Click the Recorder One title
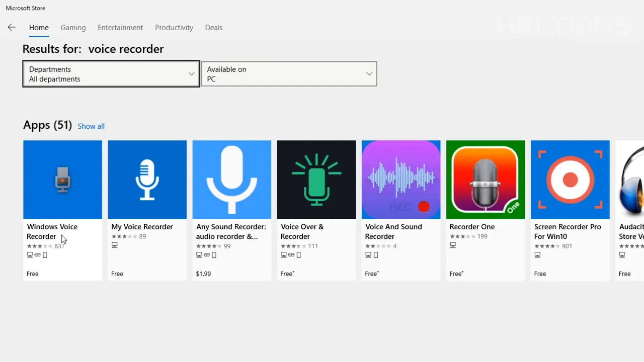Screen dimensions: 644x362 (x=472, y=227)
